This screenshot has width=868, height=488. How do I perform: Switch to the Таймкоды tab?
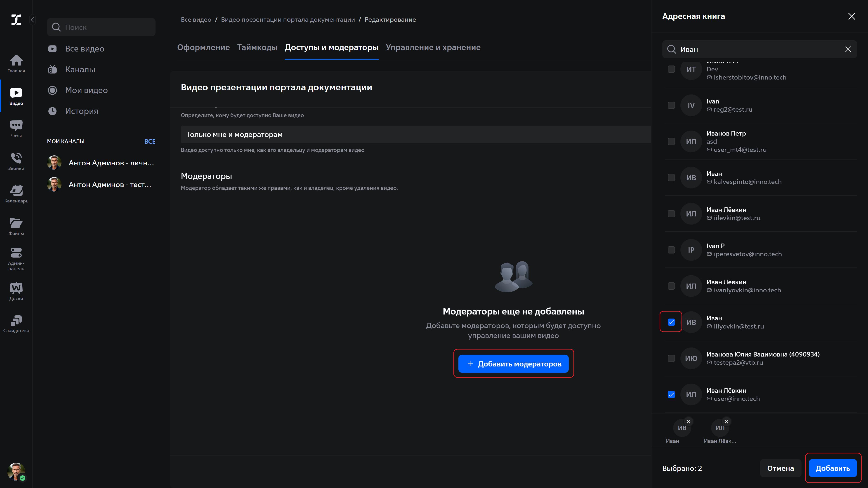pyautogui.click(x=257, y=47)
